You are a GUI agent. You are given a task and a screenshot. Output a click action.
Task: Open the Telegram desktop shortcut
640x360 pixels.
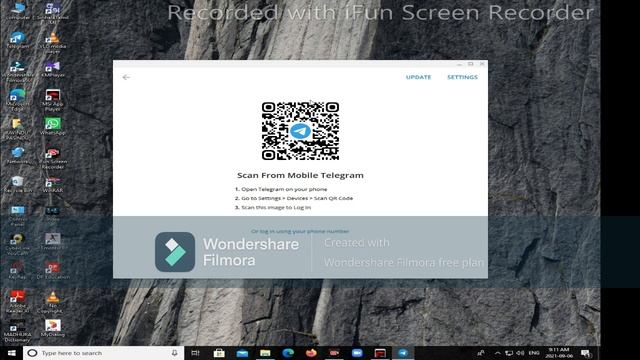pyautogui.click(x=18, y=40)
